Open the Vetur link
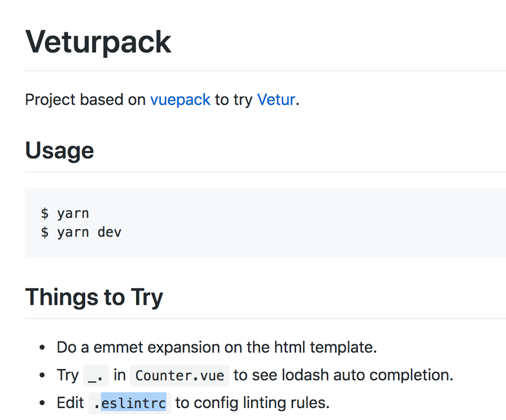 pos(276,100)
